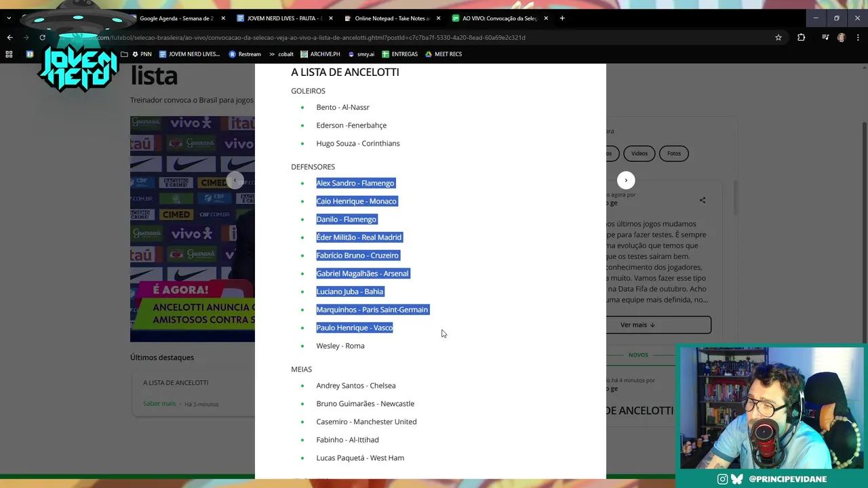Image resolution: width=868 pixels, height=488 pixels.
Task: Open the smry.ai bookmark
Action: [x=361, y=54]
